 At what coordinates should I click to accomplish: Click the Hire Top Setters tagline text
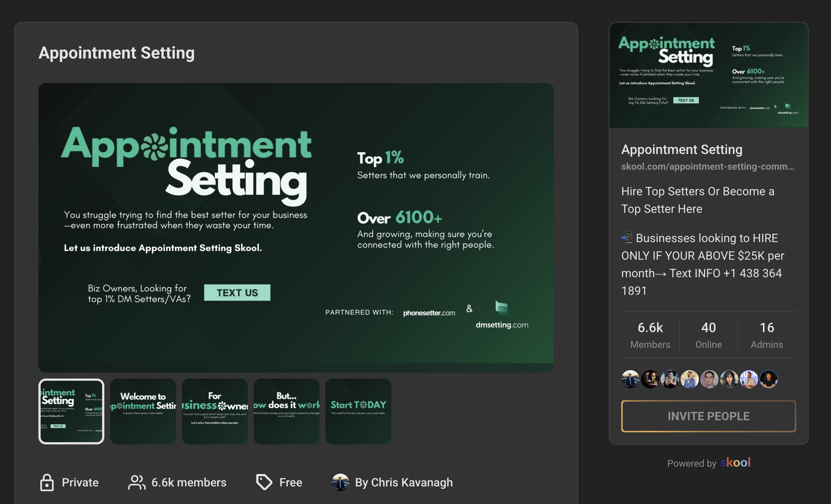pyautogui.click(x=698, y=200)
